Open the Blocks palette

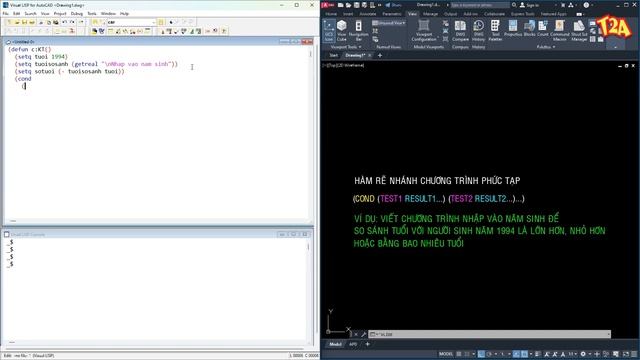tap(529, 29)
